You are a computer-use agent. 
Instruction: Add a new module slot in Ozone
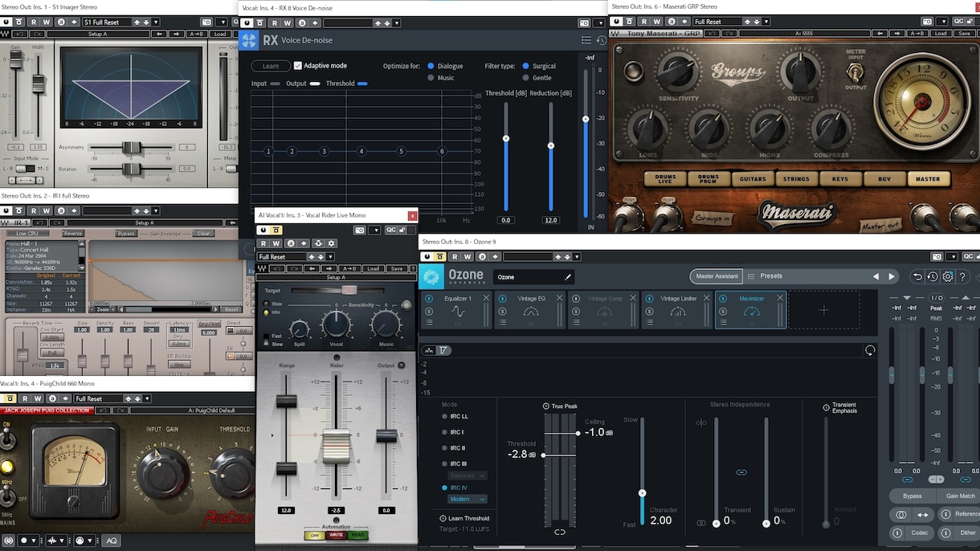coord(823,310)
